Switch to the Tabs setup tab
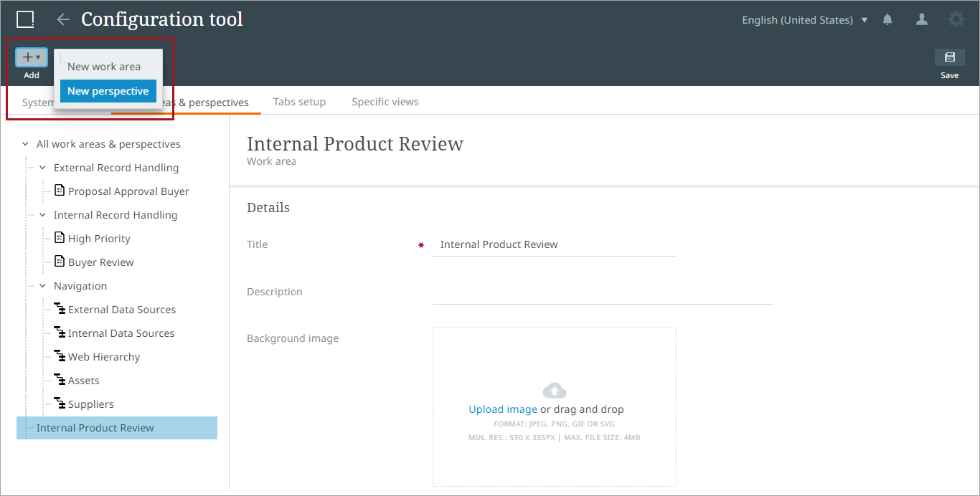Screen dimensions: 980x496 299,102
